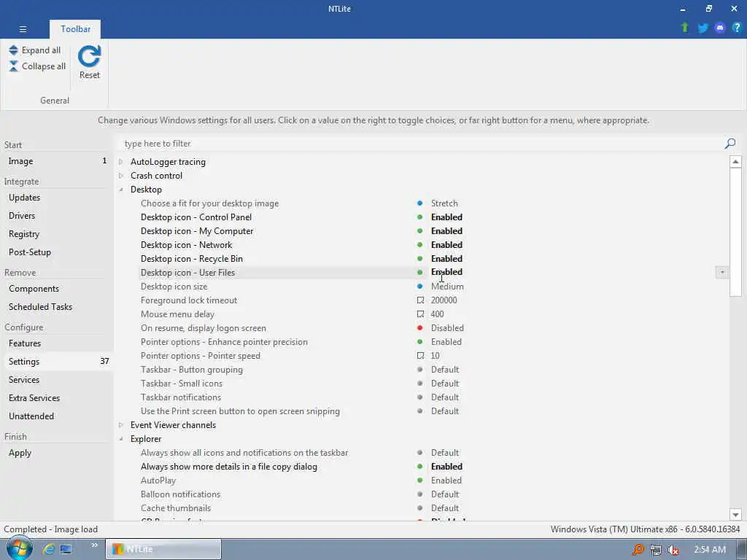Click the quick launch overflow chevron
This screenshot has height=560, width=747.
coord(94,545)
